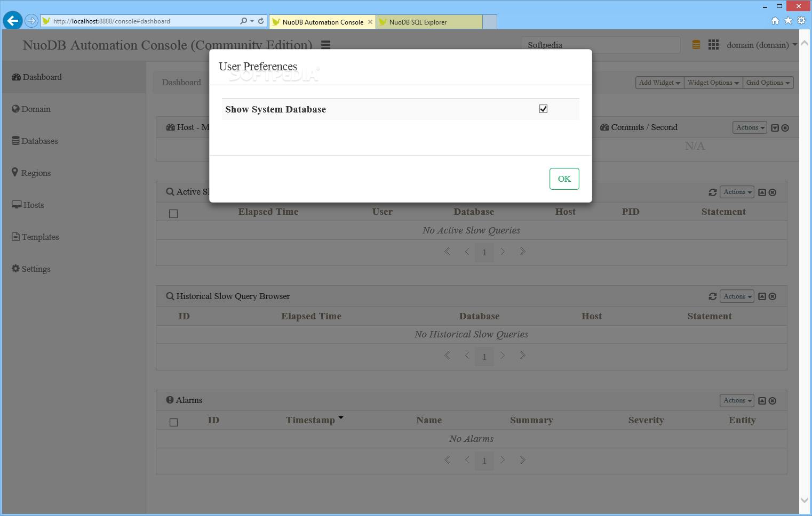The width and height of the screenshot is (812, 516).
Task: Open the hamburger menu beside console title
Action: tap(325, 45)
